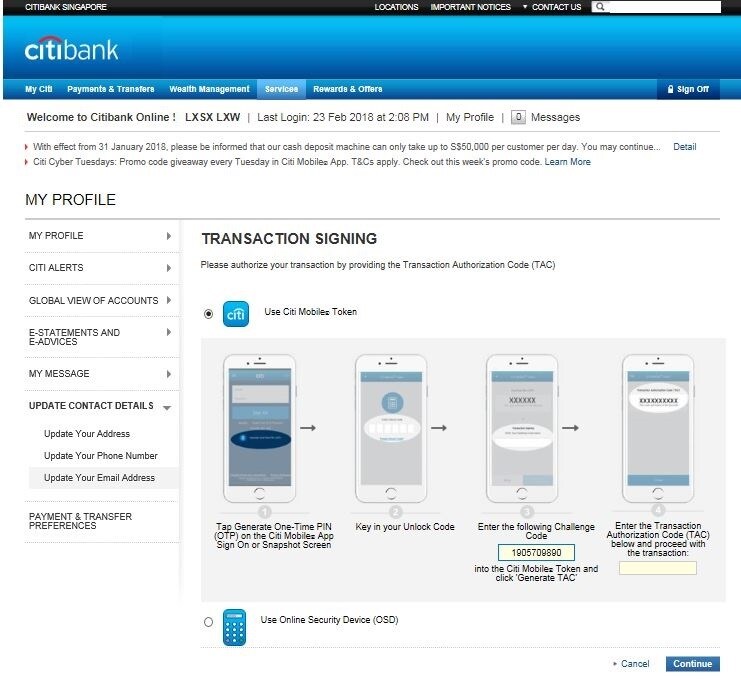
Task: Click the step 4 TAC phone illustration
Action: 658,429
